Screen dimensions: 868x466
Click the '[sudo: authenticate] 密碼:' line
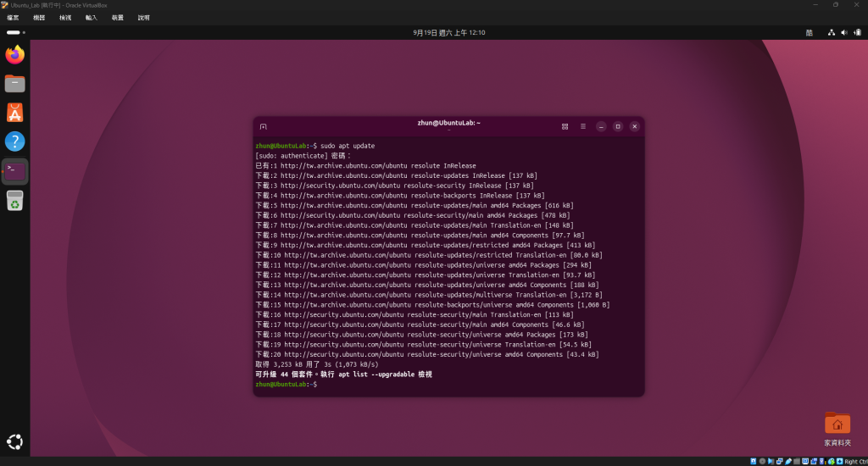point(303,156)
